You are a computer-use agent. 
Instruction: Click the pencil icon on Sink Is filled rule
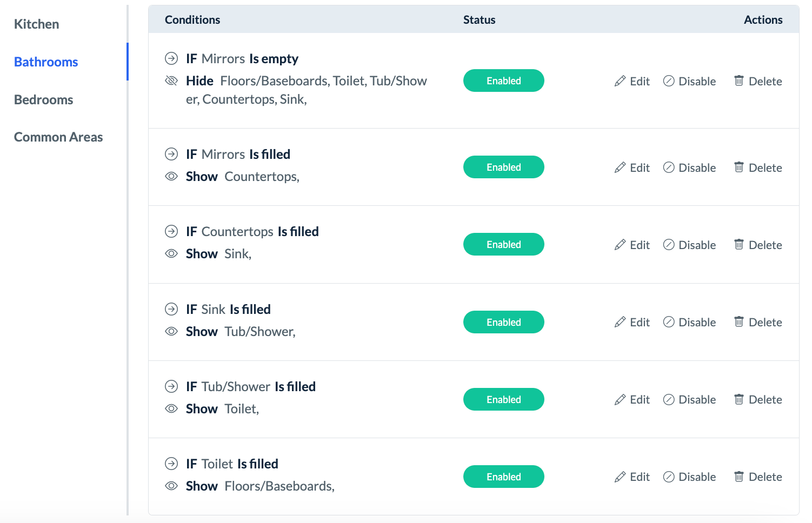coord(620,322)
